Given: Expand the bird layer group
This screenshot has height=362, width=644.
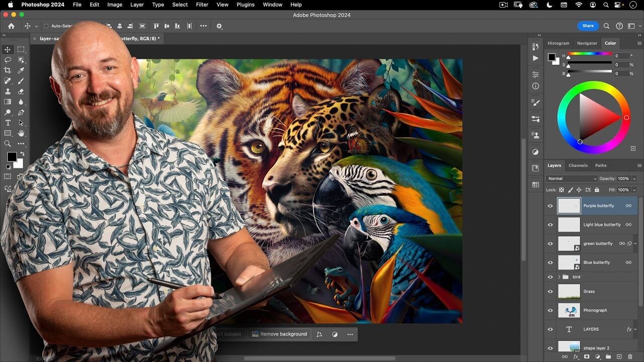Looking at the screenshot, I should click(559, 277).
